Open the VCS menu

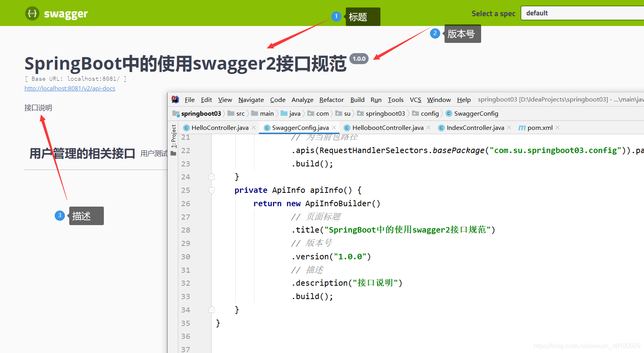click(415, 100)
